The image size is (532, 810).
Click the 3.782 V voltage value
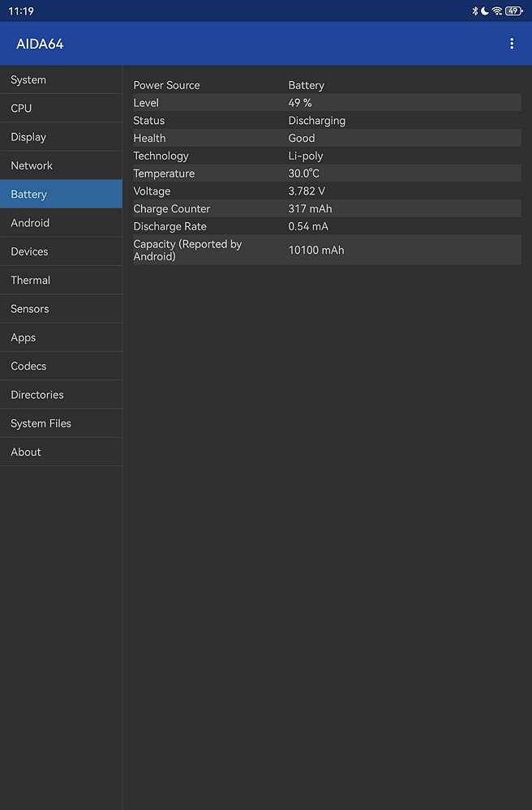[x=307, y=191]
